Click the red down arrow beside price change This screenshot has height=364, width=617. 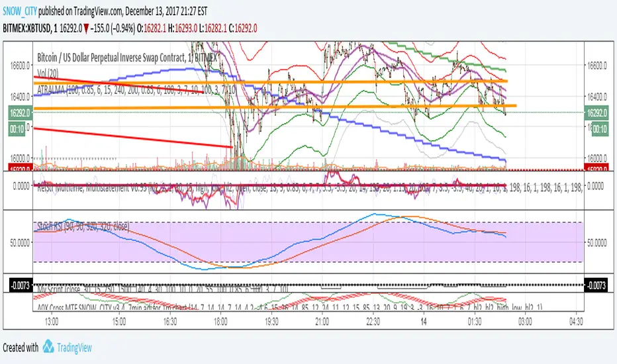(x=86, y=28)
